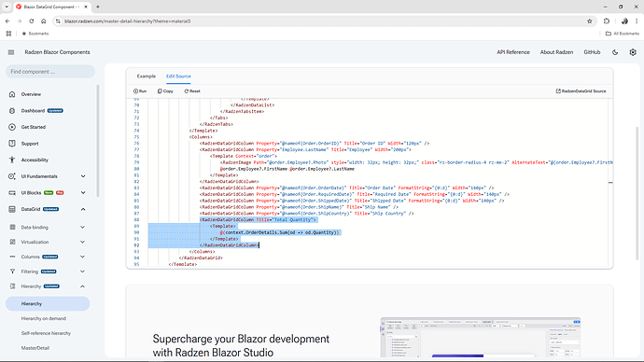
Task: Click the Accessibility person icon
Action: tap(12, 160)
